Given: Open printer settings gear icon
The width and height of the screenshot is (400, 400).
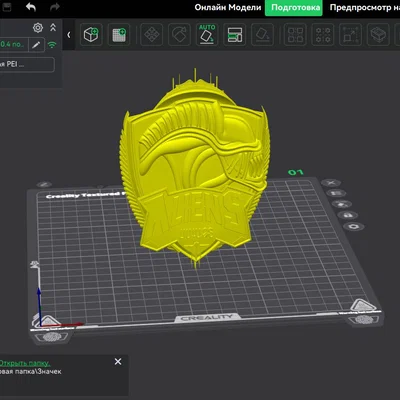Looking at the screenshot, I should (x=38, y=28).
